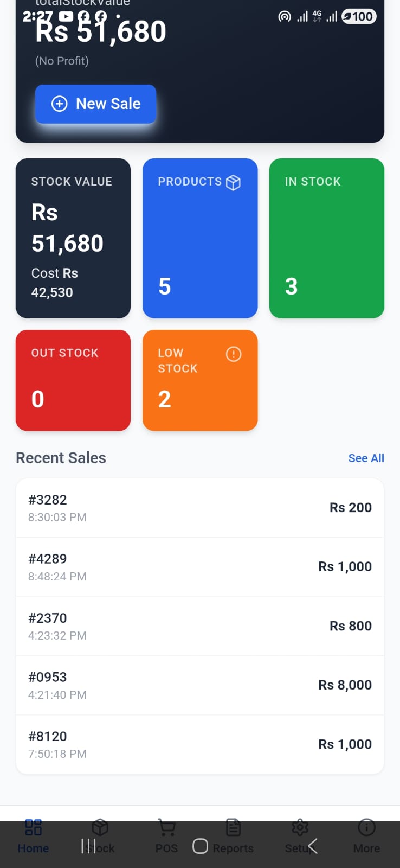
Task: Open the More info icon
Action: point(366,827)
